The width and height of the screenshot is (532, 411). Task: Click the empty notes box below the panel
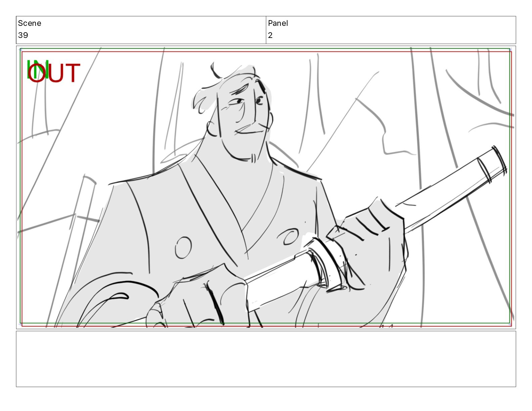266,359
